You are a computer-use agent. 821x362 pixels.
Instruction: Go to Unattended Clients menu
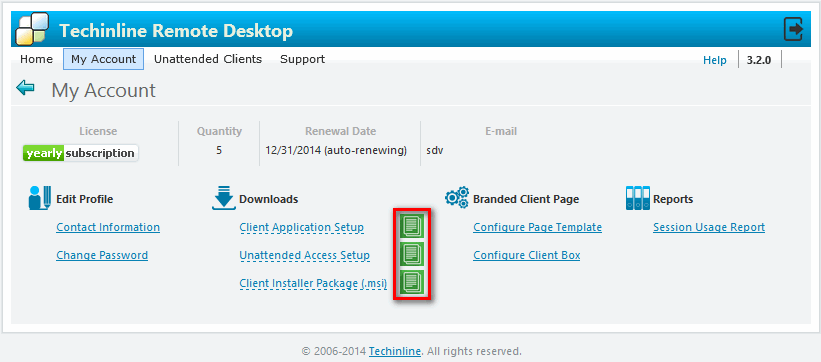pos(208,59)
